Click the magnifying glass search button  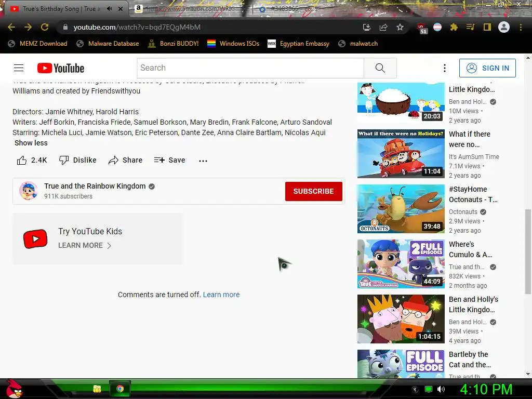380,68
